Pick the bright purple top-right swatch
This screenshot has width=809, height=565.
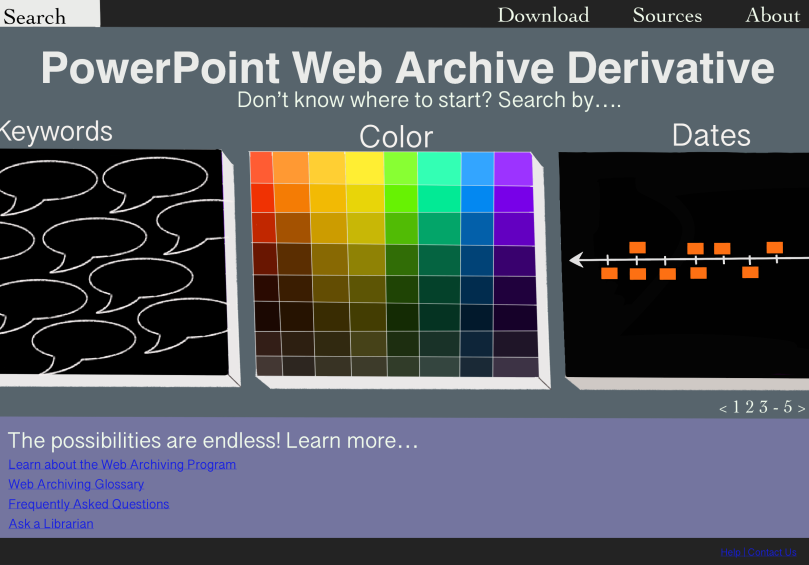point(513,169)
